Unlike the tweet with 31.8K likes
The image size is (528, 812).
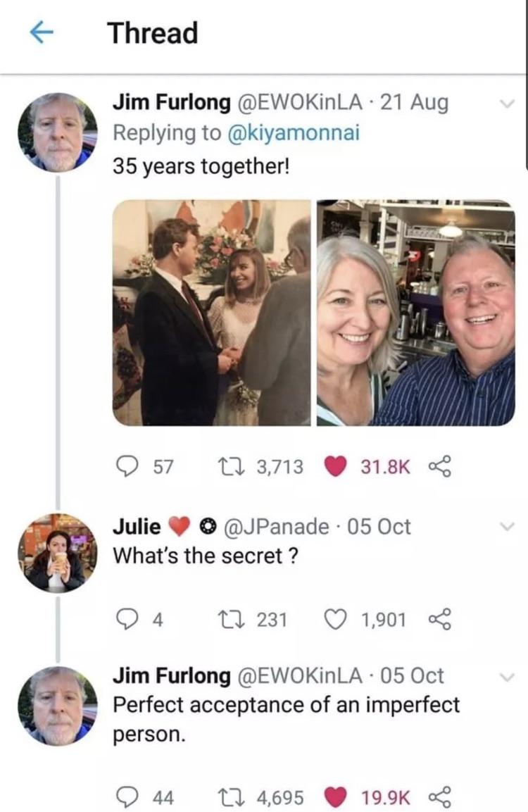pos(335,466)
